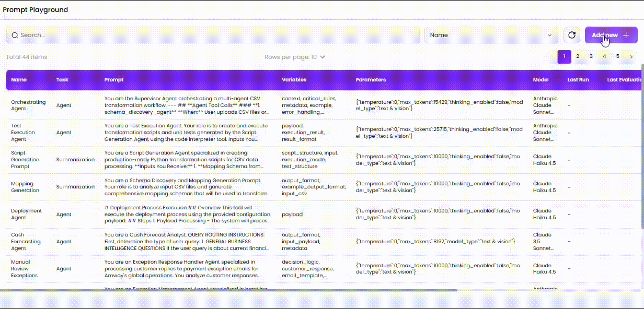The width and height of the screenshot is (644, 309).
Task: Expand Rows per page selector
Action: (x=295, y=57)
